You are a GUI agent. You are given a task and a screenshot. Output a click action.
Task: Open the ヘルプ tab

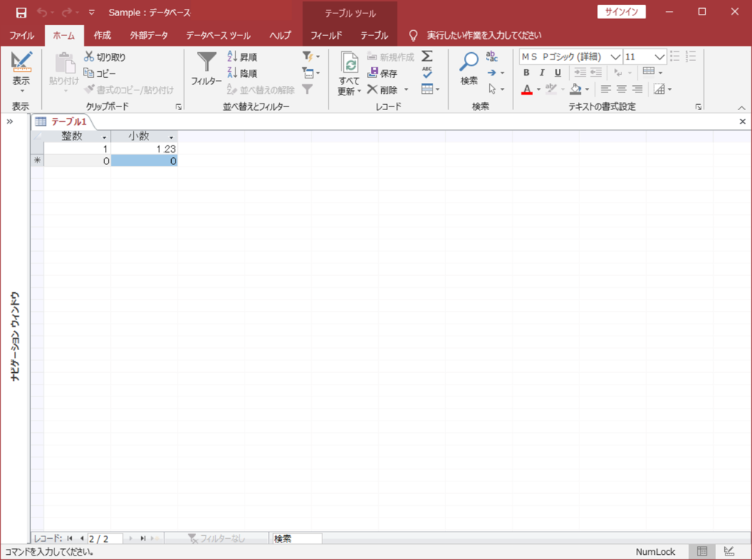click(280, 35)
